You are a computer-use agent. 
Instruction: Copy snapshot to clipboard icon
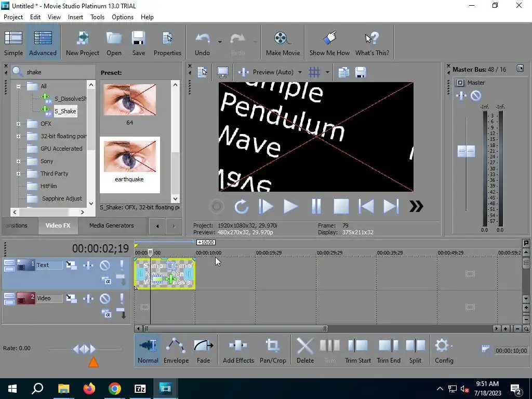[x=343, y=72]
